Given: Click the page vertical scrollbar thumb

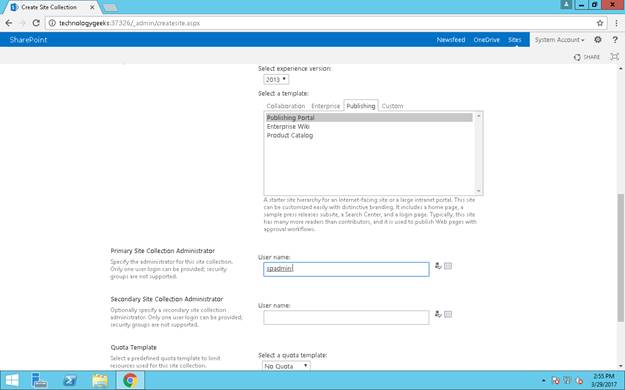Looking at the screenshot, I should point(621,258).
